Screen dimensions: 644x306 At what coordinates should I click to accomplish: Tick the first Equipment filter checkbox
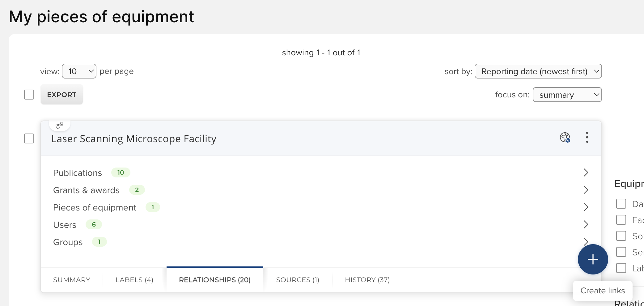(621, 204)
